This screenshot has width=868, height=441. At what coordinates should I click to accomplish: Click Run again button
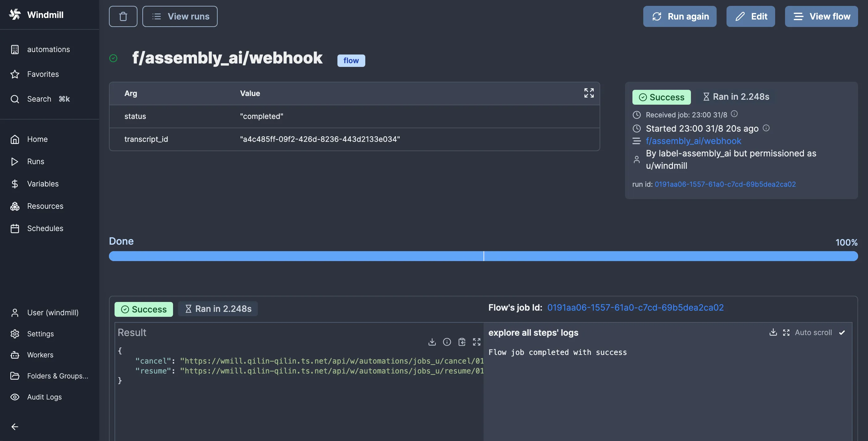[x=680, y=16]
